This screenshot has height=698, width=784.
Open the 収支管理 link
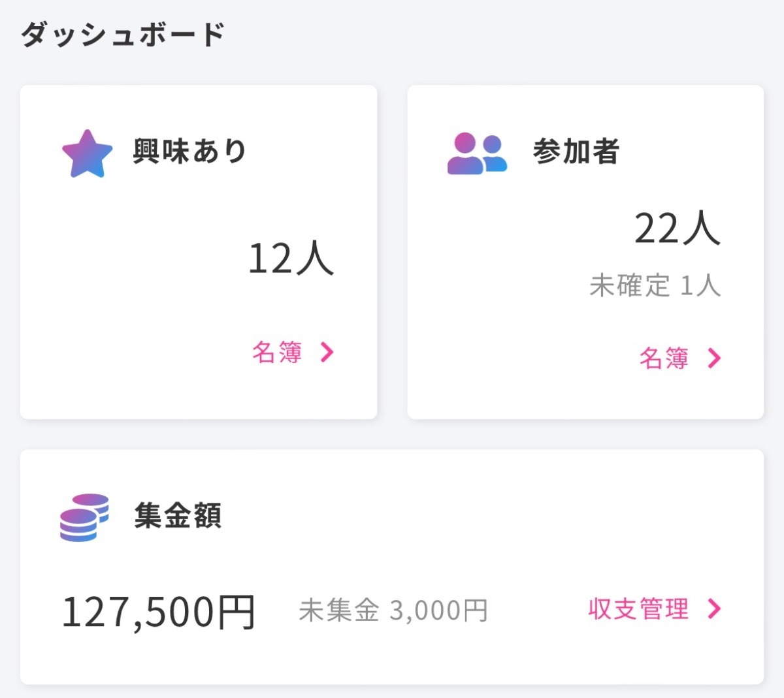click(x=638, y=609)
